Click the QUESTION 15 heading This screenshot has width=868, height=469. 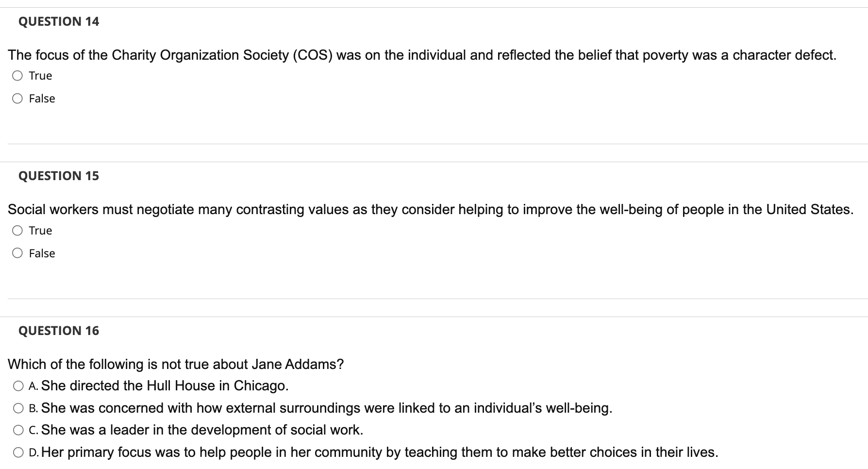click(58, 176)
